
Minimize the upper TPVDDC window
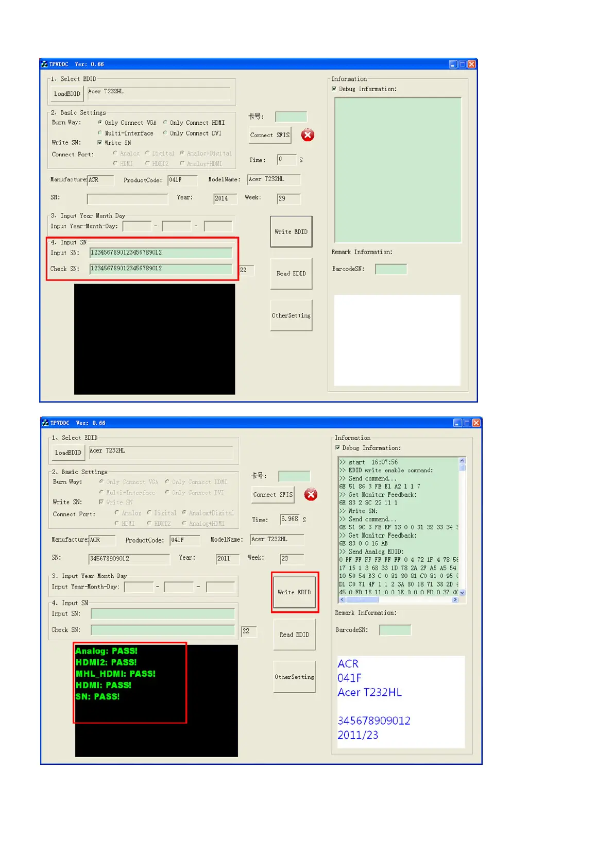pyautogui.click(x=453, y=64)
